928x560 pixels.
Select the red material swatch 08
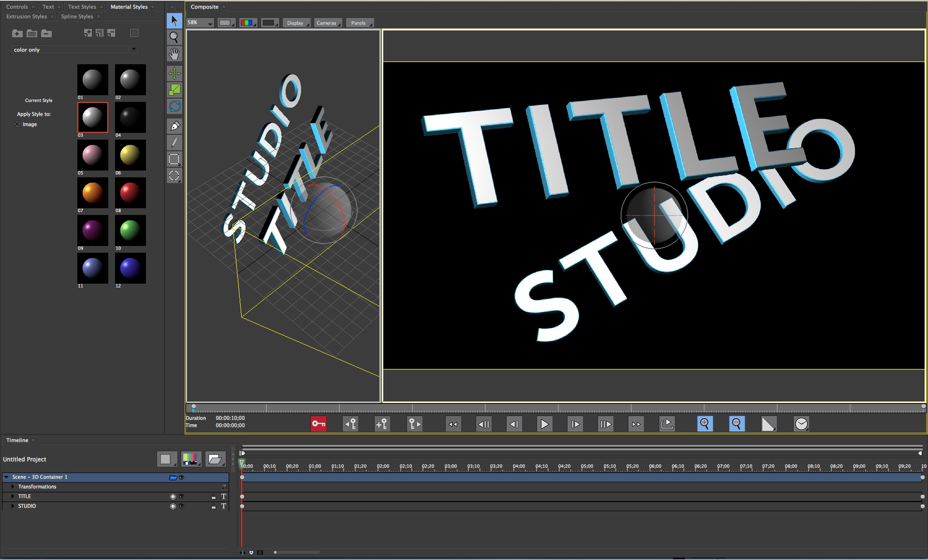point(130,193)
